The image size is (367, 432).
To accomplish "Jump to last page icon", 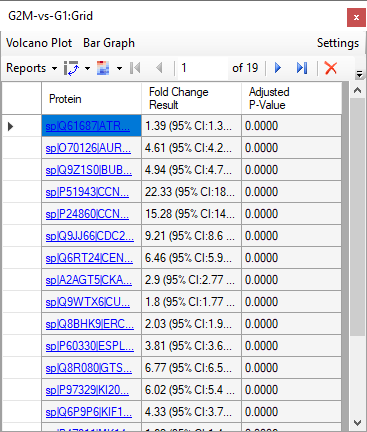I will (x=302, y=68).
